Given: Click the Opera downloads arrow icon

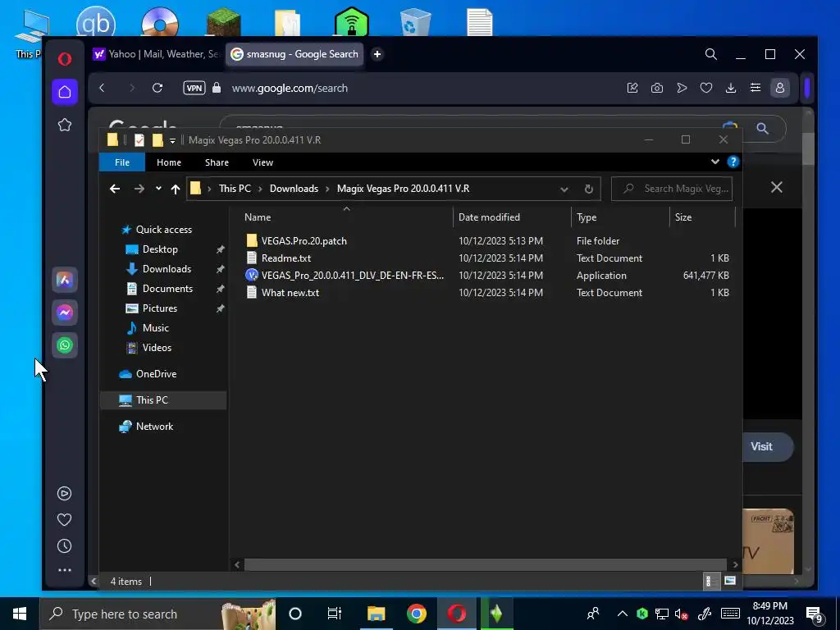Looking at the screenshot, I should tap(731, 88).
